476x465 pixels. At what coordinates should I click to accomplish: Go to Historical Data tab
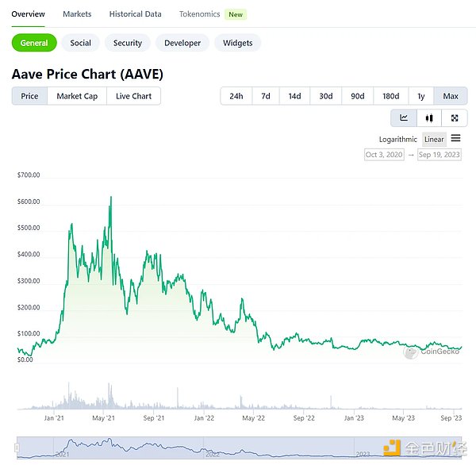pyautogui.click(x=135, y=14)
